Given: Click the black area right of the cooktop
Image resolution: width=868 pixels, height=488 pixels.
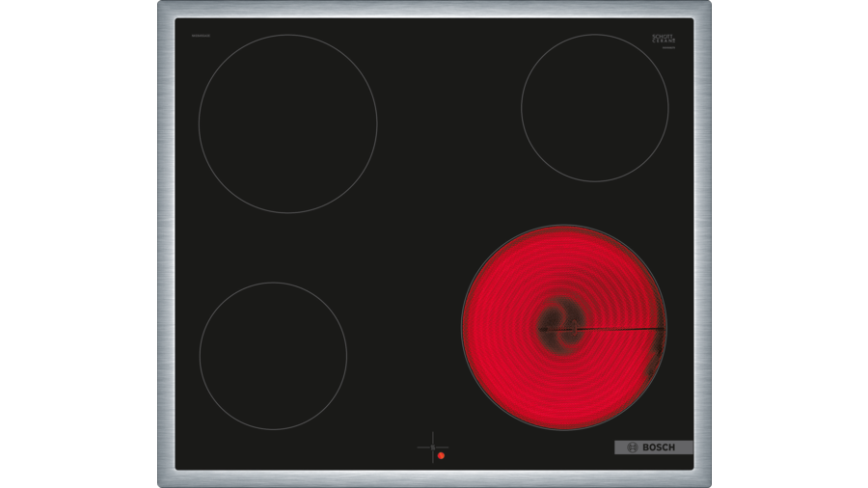Looking at the screenshot, I should click(791, 244).
